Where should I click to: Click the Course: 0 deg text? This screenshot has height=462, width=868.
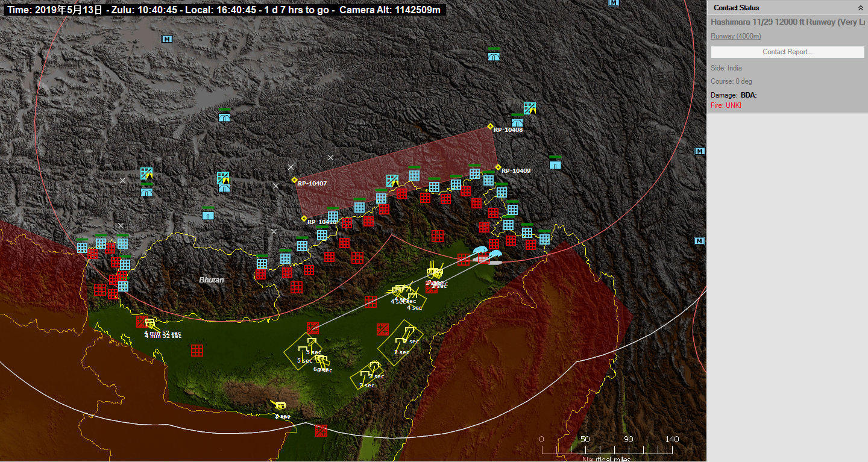(x=731, y=81)
